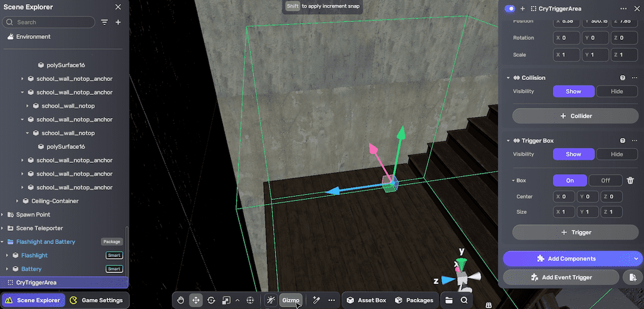Open Collision help question mark
This screenshot has height=309, width=644.
623,78
